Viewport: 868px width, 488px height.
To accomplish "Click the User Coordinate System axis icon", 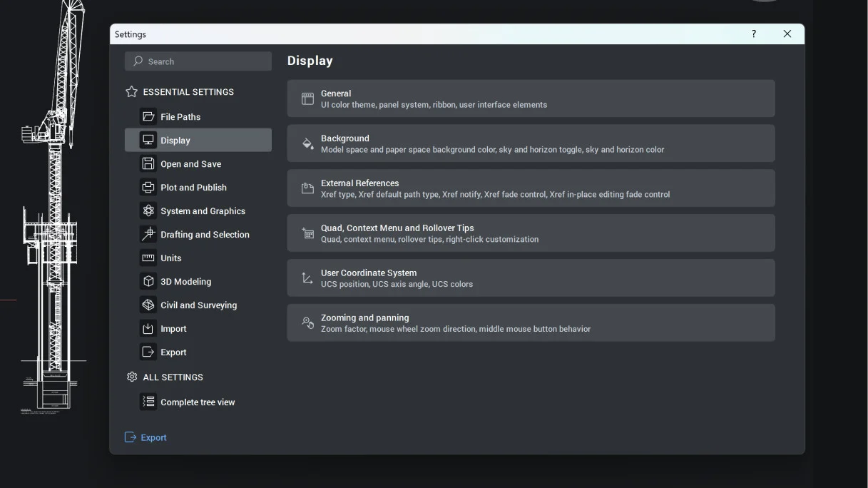I will pos(307,278).
